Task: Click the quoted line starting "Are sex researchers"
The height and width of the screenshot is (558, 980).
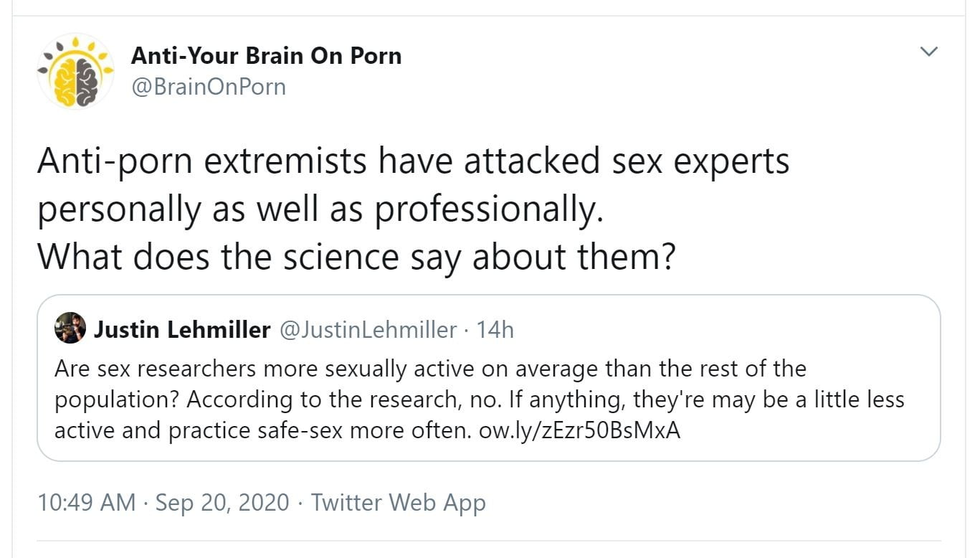Action: tap(430, 369)
